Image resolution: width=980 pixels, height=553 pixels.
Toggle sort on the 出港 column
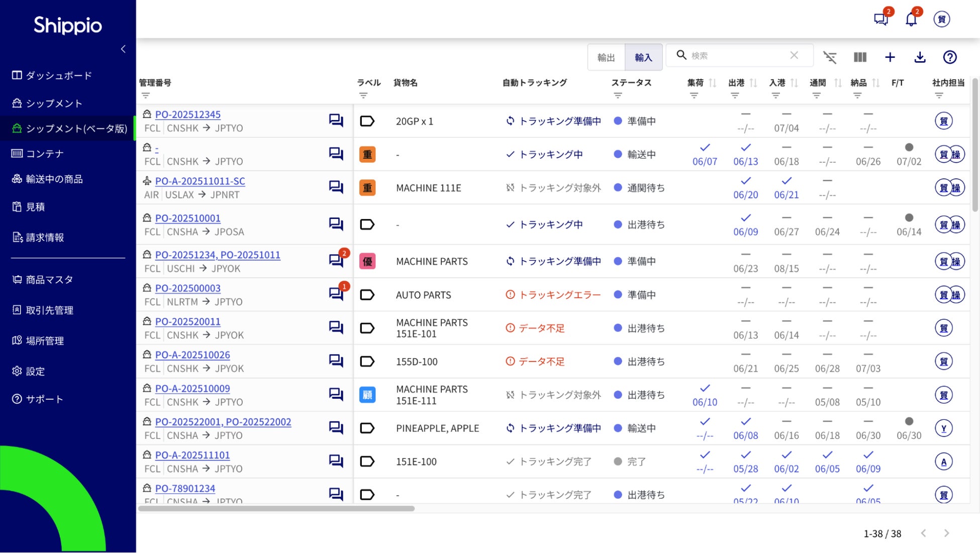753,83
